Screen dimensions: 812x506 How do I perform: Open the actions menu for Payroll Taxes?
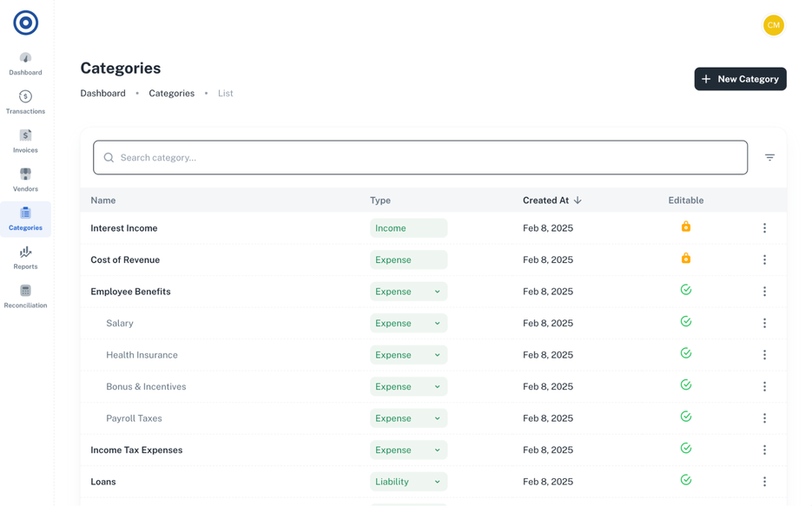click(x=765, y=417)
